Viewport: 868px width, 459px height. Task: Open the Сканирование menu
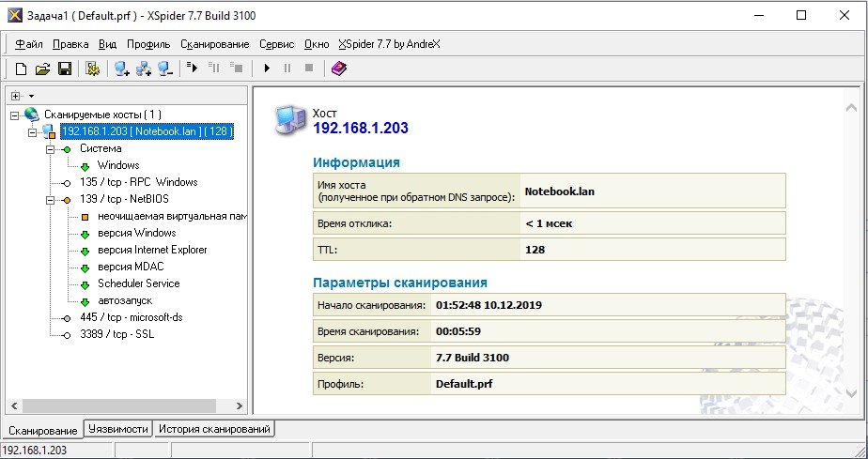pos(215,44)
